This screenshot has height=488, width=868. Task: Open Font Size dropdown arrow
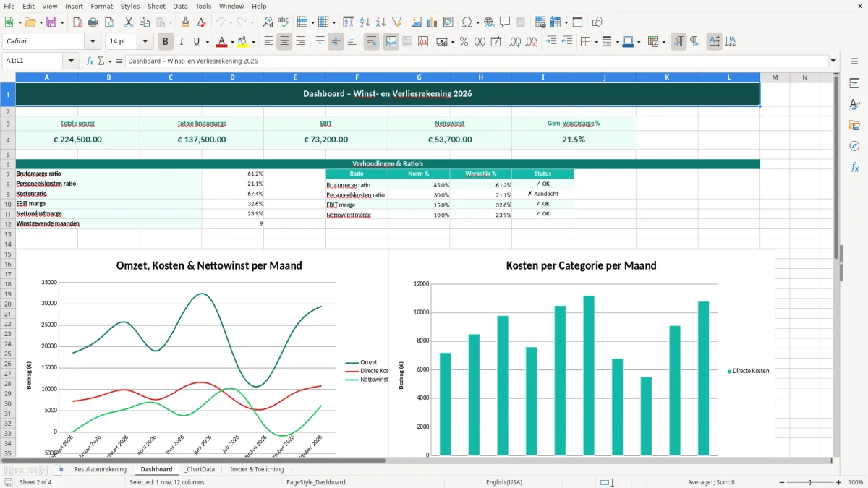[145, 42]
